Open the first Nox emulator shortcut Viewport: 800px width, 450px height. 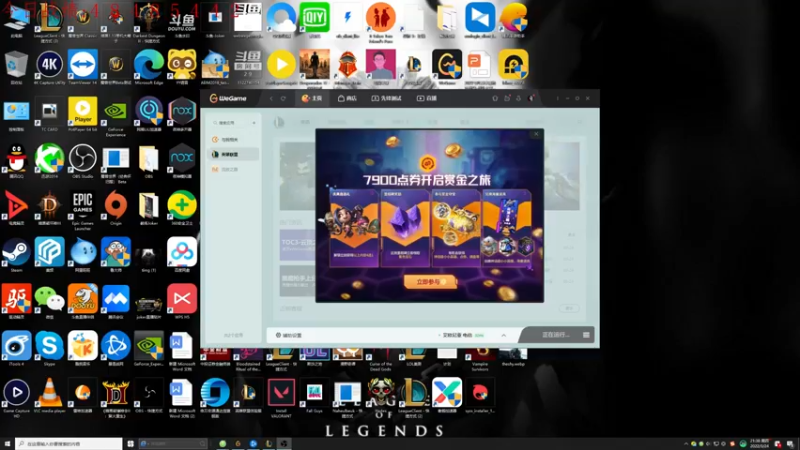pos(182,114)
